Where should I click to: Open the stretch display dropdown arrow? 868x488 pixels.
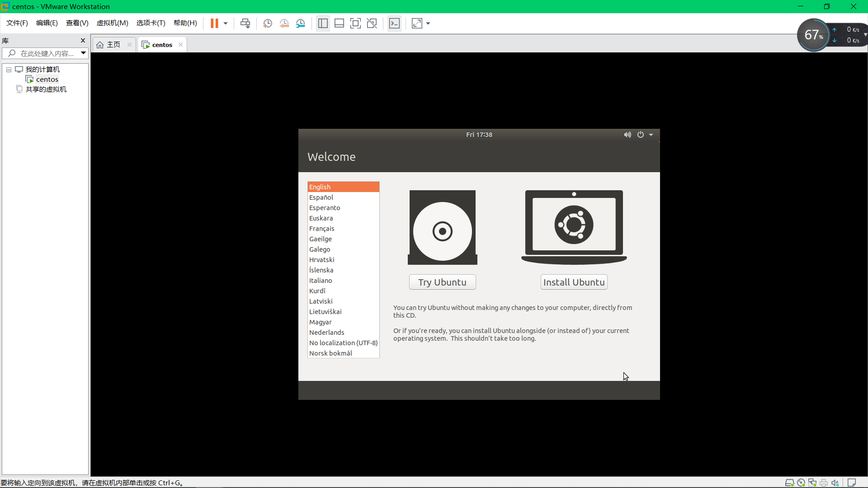(x=428, y=23)
